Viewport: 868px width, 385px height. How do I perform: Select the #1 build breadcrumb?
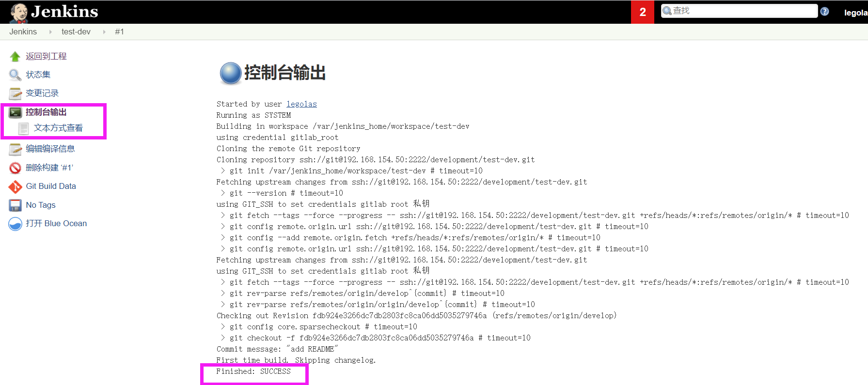pyautogui.click(x=119, y=31)
